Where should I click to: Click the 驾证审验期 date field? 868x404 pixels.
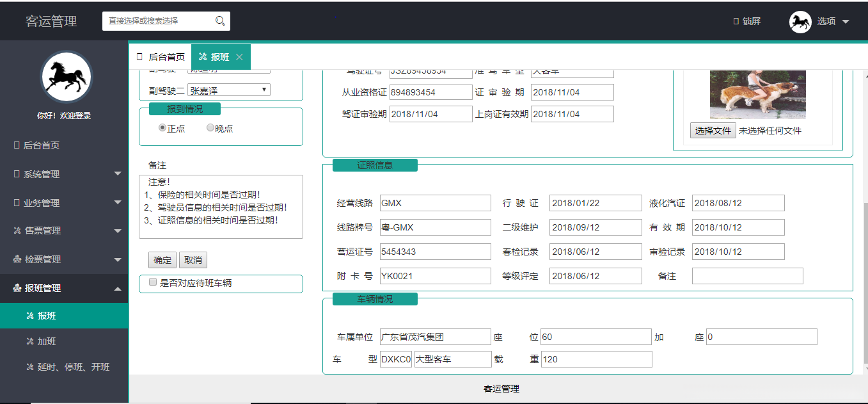tap(430, 114)
